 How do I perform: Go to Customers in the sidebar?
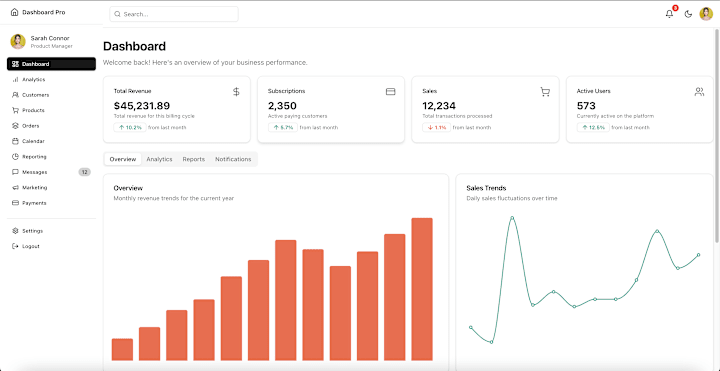pos(51,95)
